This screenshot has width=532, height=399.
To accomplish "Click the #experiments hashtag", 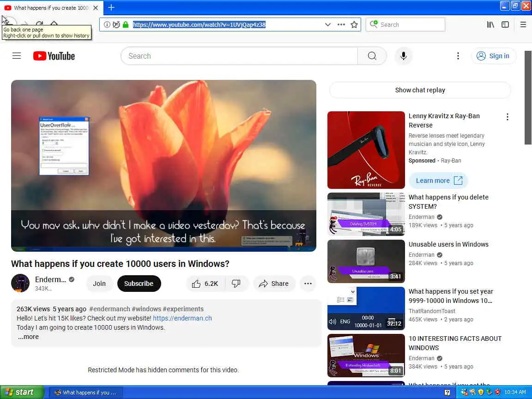I will click(183, 309).
